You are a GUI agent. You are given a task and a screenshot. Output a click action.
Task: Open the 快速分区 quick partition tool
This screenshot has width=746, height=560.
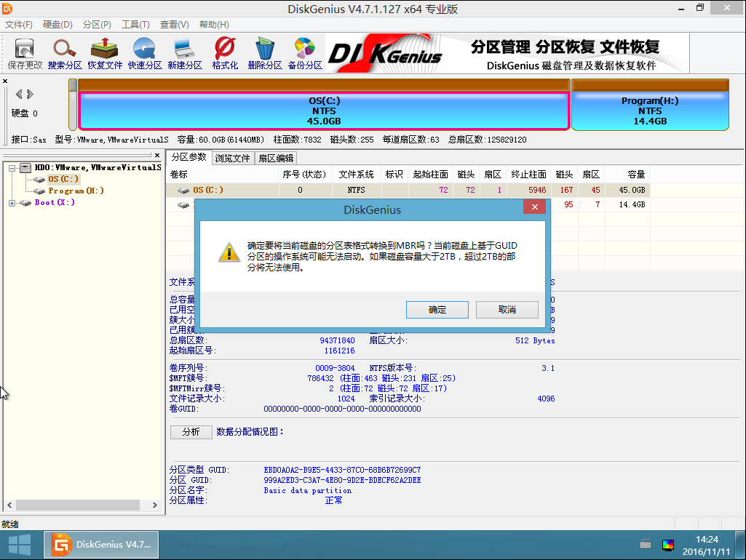[x=145, y=54]
